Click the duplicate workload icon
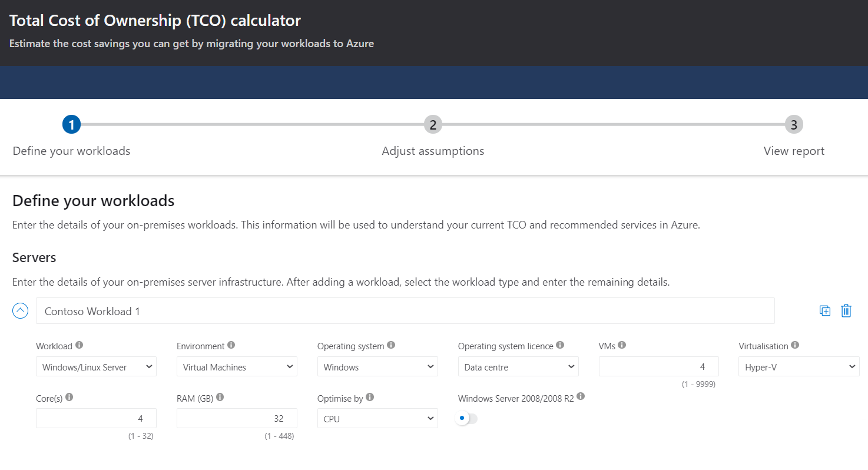 click(824, 311)
